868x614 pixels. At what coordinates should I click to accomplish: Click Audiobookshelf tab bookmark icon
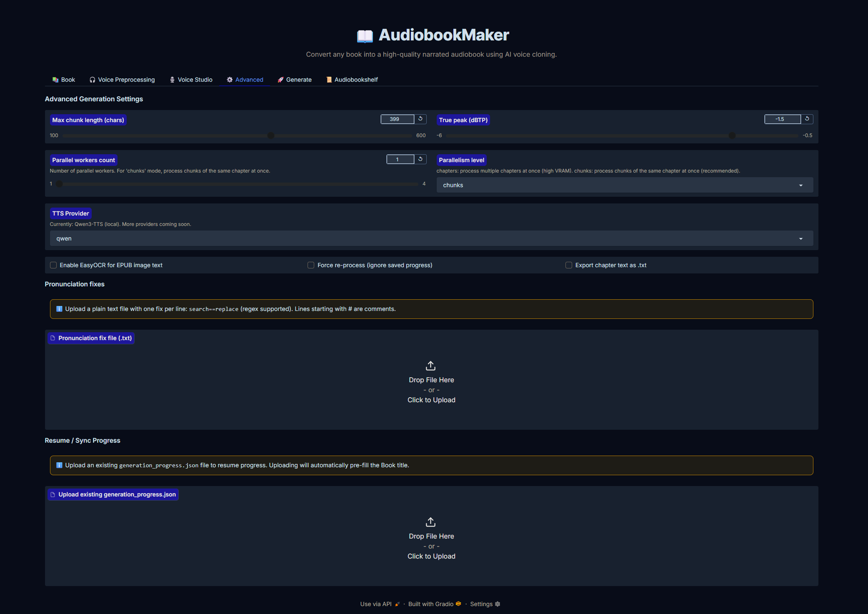point(329,80)
